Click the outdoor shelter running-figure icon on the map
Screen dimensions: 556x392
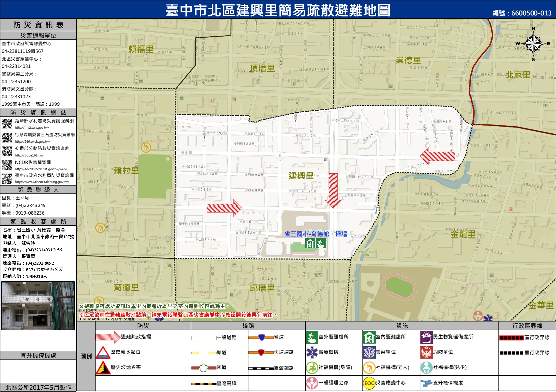click(321, 244)
